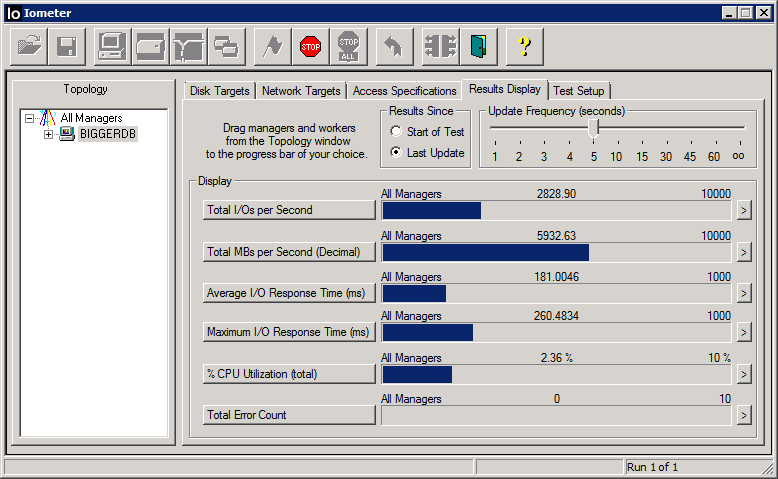Viewport: 778px width, 479px height.
Task: Click the Total I/Os per Second button
Action: [289, 210]
